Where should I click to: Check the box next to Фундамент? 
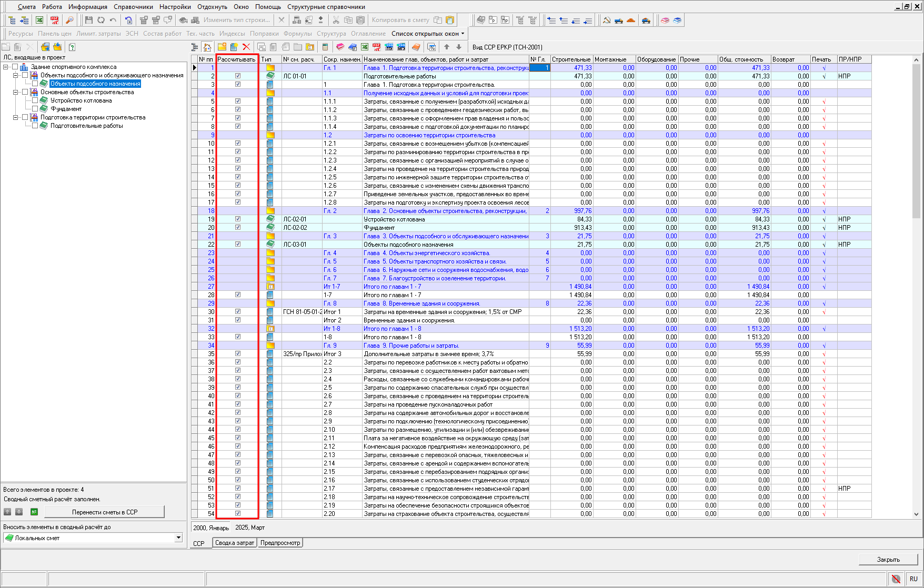pyautogui.click(x=35, y=109)
